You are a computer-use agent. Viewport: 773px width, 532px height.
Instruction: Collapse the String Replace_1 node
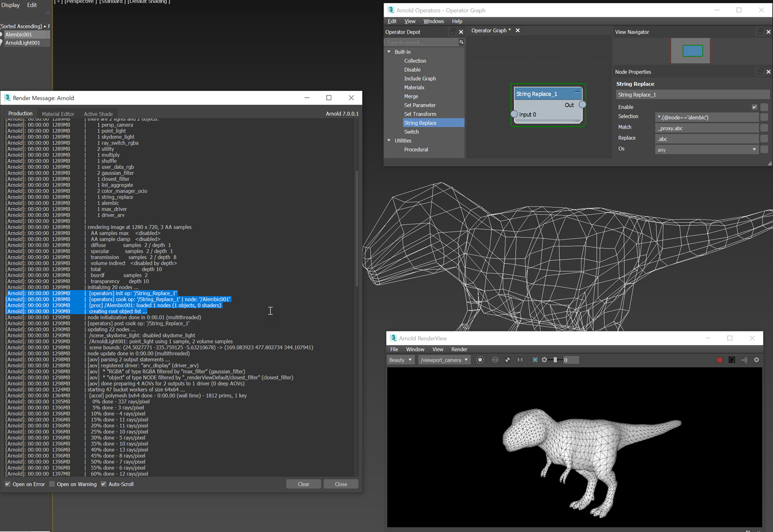tap(577, 93)
